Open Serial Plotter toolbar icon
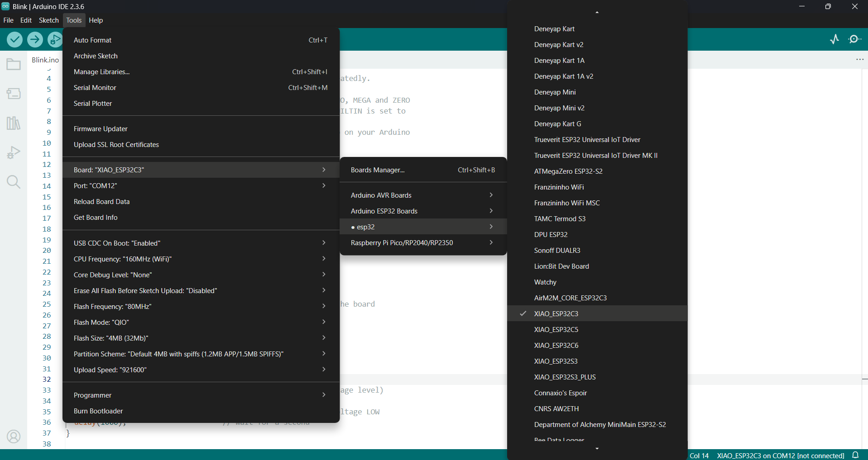Image resolution: width=868 pixels, height=460 pixels. (x=834, y=39)
